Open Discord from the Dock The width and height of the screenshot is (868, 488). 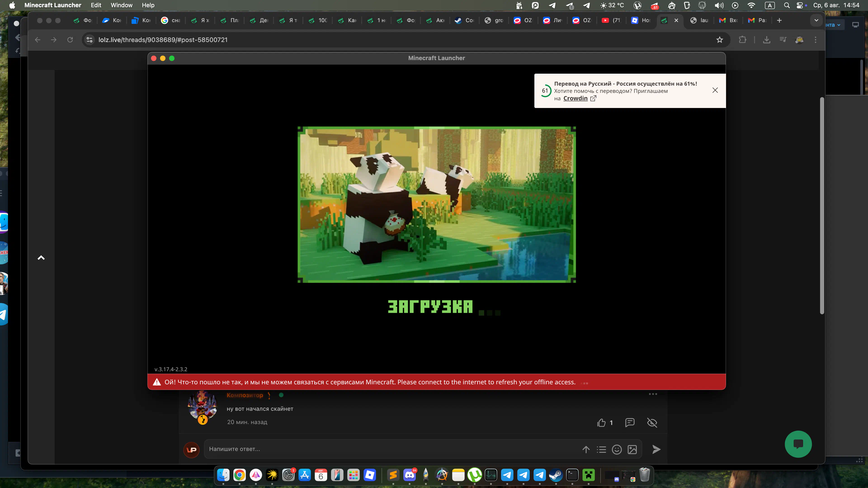409,475
